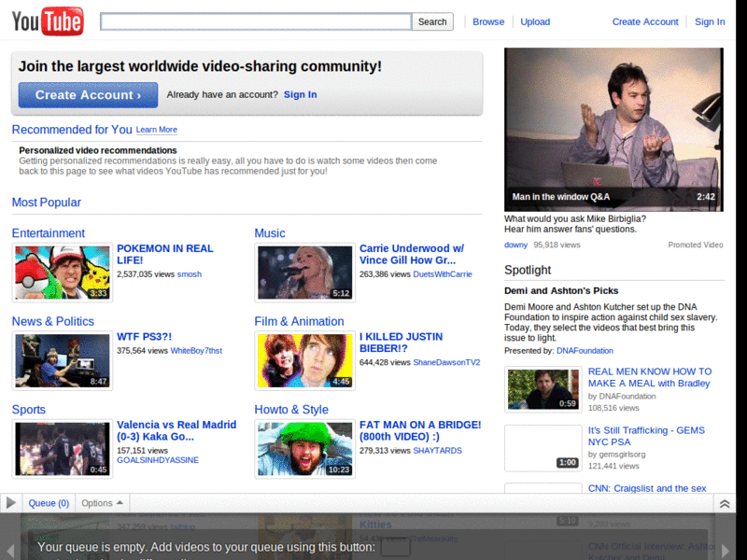Open the Browse menu link

488,21
